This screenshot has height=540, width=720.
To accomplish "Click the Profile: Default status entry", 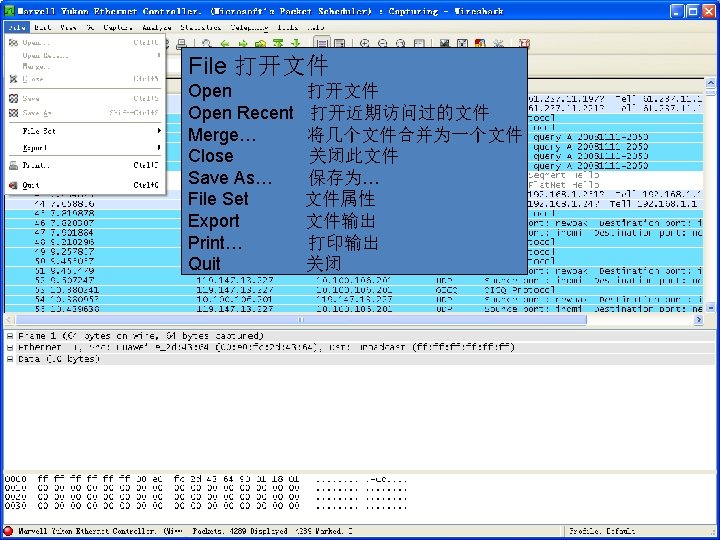I will pyautogui.click(x=602, y=531).
